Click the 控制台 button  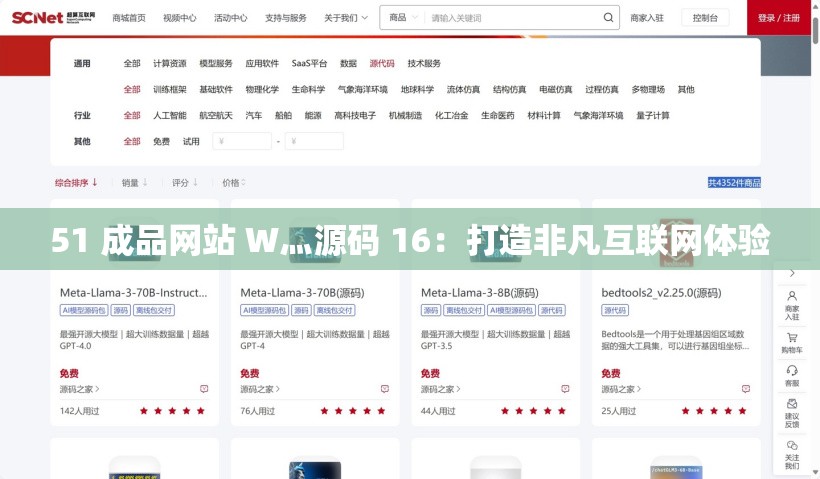705,18
